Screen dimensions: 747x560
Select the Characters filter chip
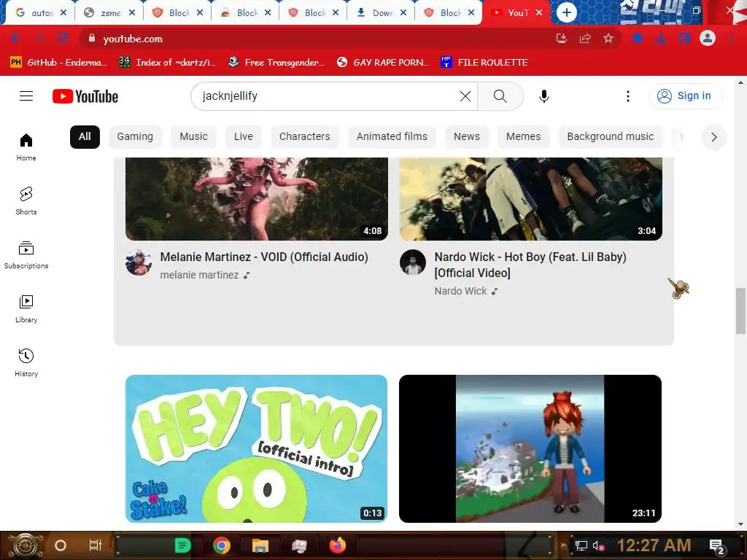click(x=304, y=136)
